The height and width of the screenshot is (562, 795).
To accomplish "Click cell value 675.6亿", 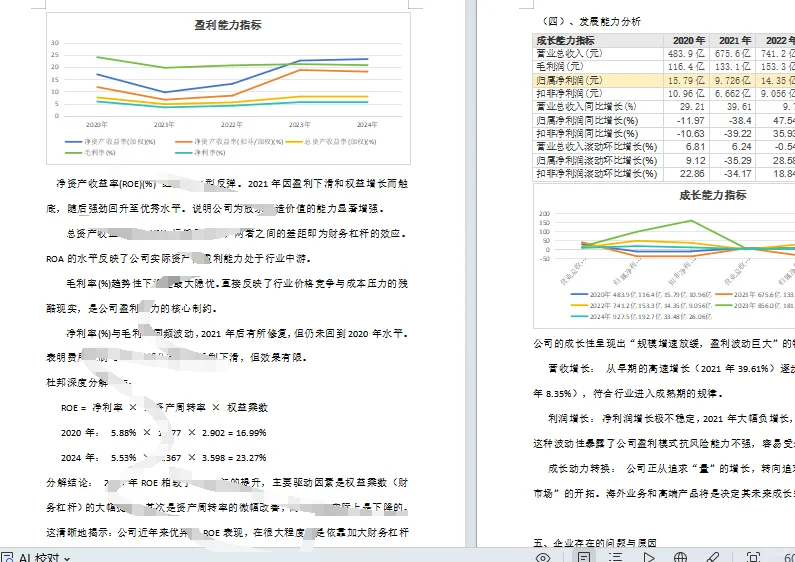I will coord(732,54).
